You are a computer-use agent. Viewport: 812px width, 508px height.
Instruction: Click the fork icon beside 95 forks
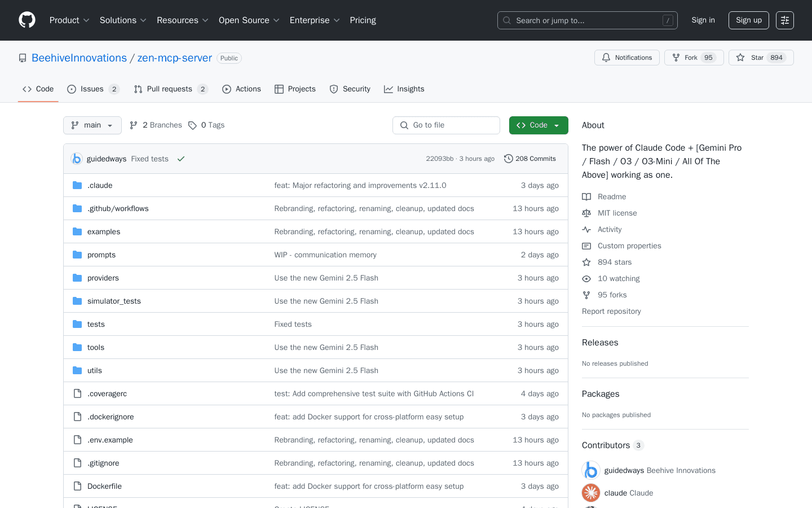pyautogui.click(x=586, y=295)
